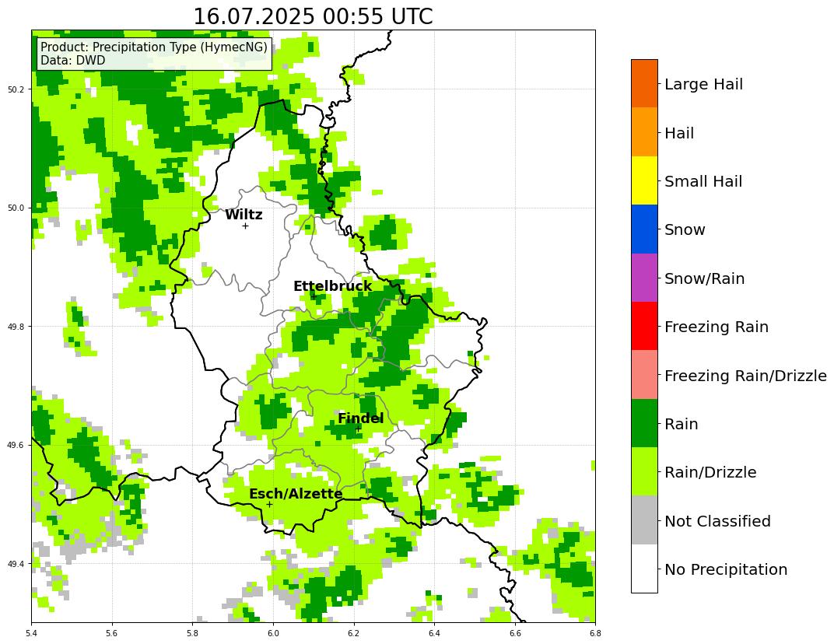Click the 'Freezing Rain/Drizzle' legend label
Screen dimensions: 834x644
[746, 376]
